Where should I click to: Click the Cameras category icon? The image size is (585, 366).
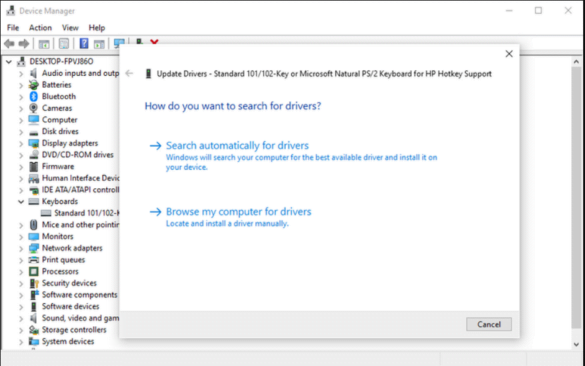coord(34,108)
